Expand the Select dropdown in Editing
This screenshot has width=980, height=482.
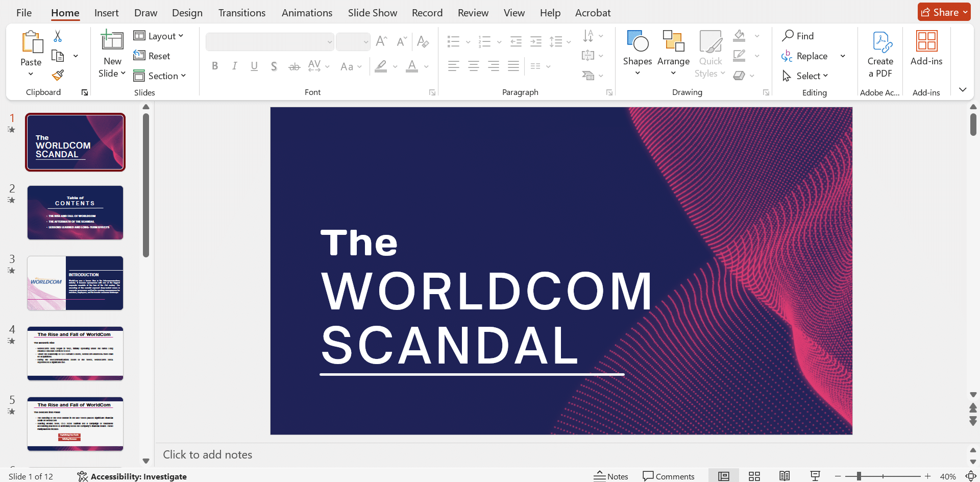(805, 76)
